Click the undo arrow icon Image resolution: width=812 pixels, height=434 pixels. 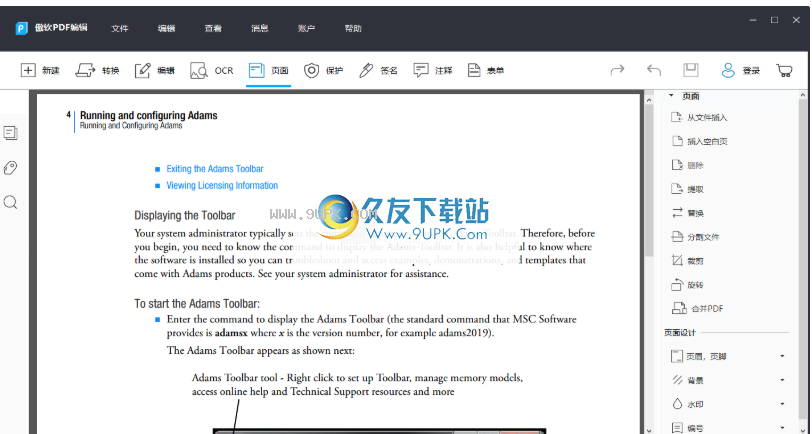click(x=654, y=70)
